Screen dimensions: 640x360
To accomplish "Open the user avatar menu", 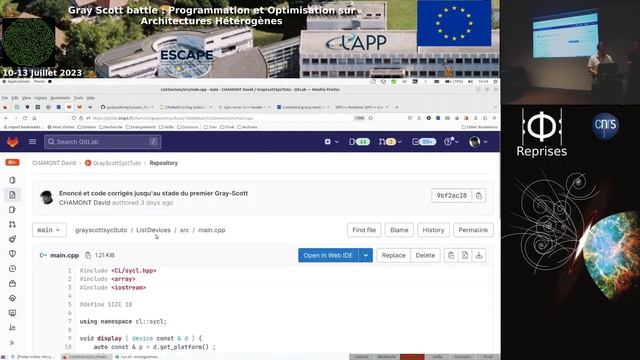I will point(478,142).
